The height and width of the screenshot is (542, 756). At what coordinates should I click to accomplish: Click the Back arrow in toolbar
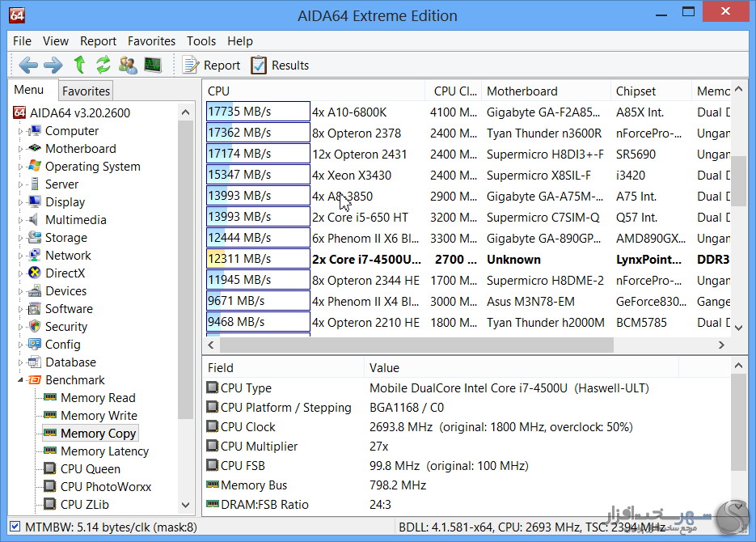(x=28, y=65)
